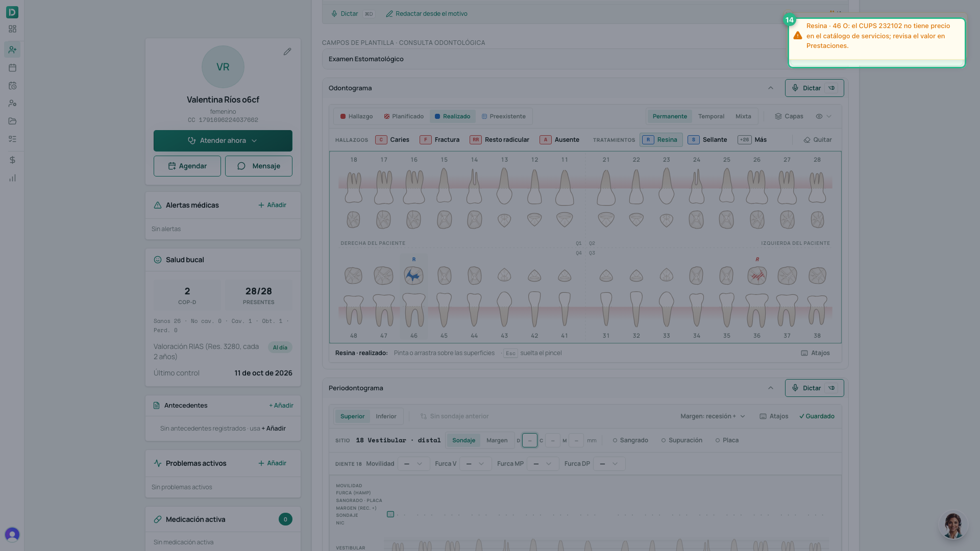Open the Movilidad dropdown for diente 18
The height and width of the screenshot is (551, 980).
pos(413,464)
